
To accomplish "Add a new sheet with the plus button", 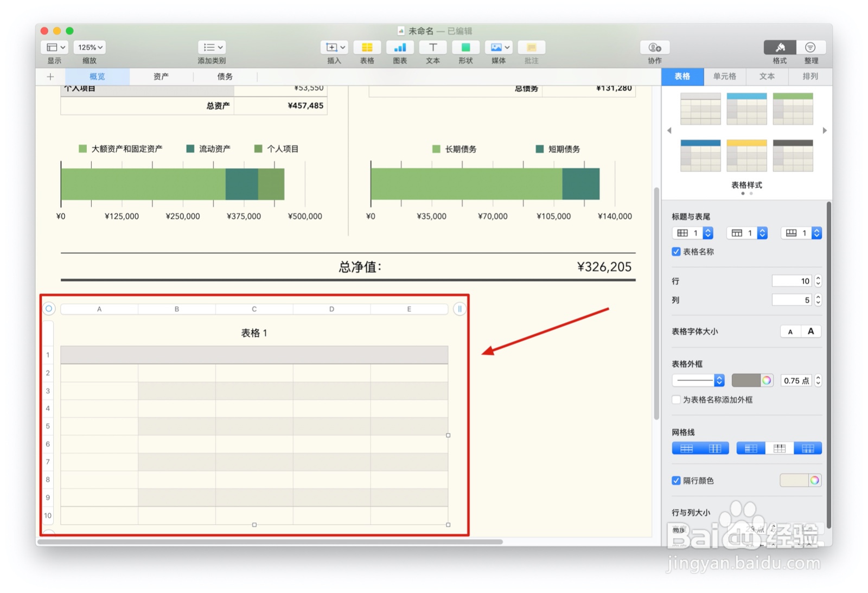I will point(50,76).
